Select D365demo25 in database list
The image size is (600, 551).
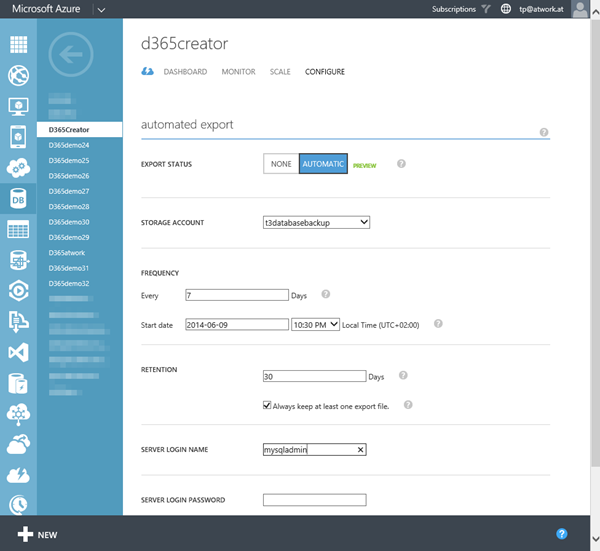69,160
